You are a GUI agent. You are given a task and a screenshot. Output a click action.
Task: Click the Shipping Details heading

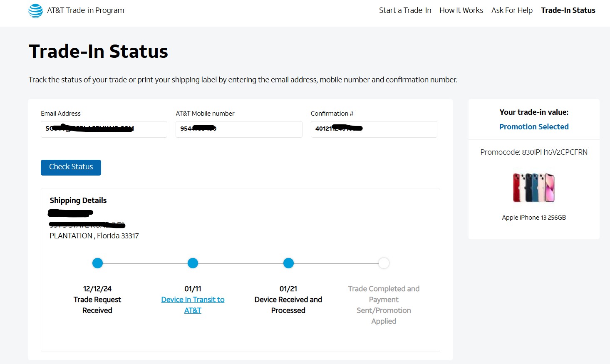pyautogui.click(x=78, y=201)
